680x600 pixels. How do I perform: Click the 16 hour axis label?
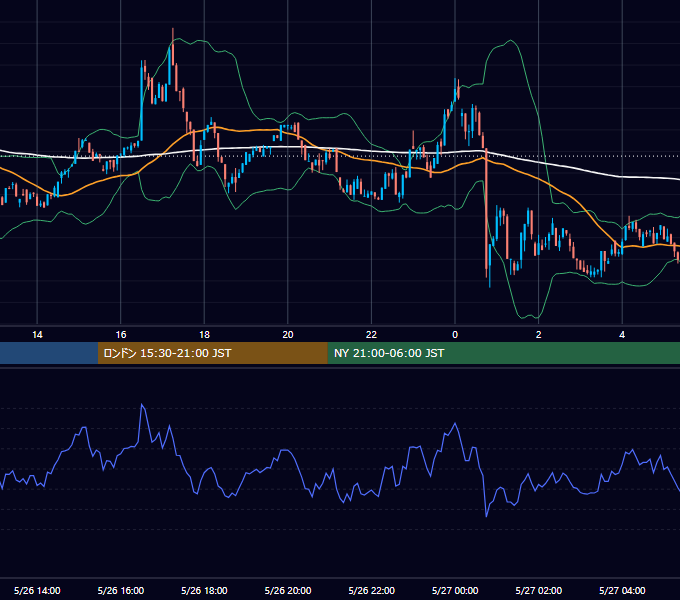pos(121,335)
